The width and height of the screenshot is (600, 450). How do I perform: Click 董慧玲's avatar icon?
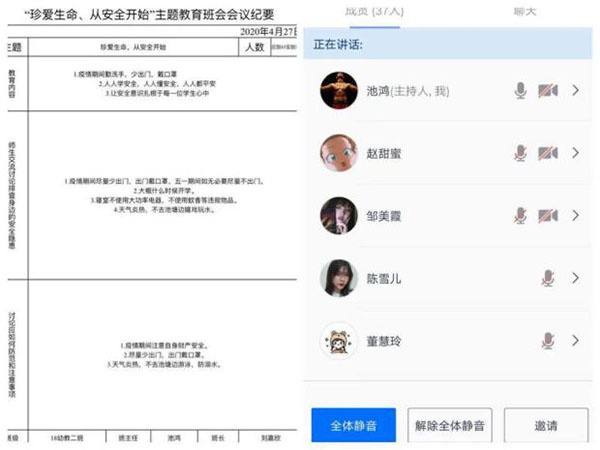coord(339,341)
